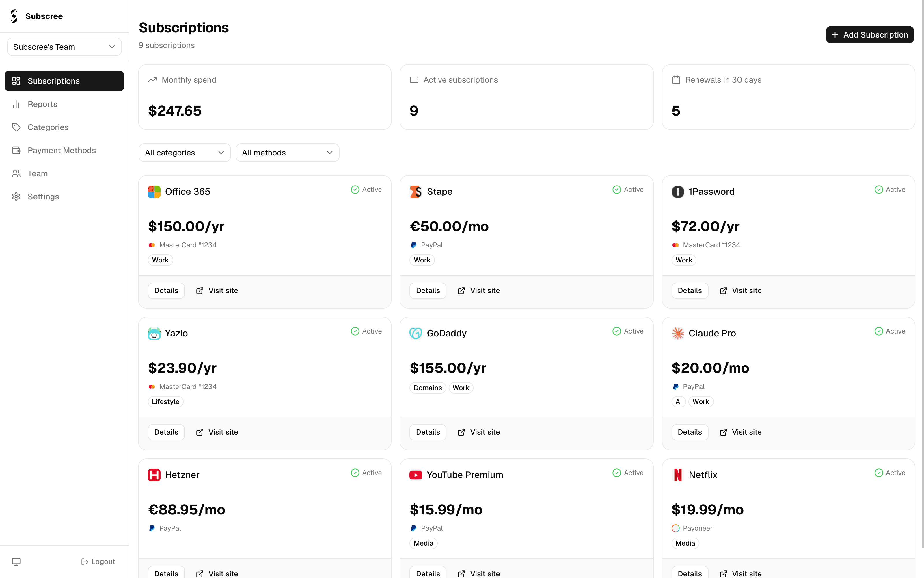Go to Reports in the sidebar
Screen dimensions: 924x578
[x=64, y=104]
